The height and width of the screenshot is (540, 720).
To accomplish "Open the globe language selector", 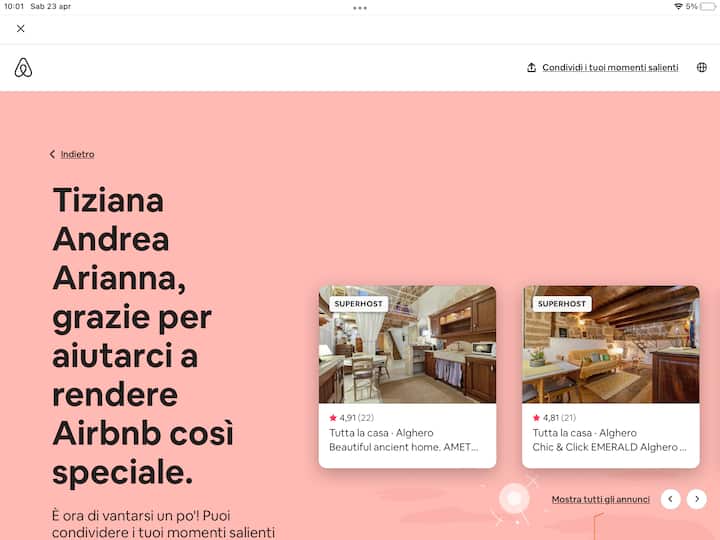I will (701, 68).
